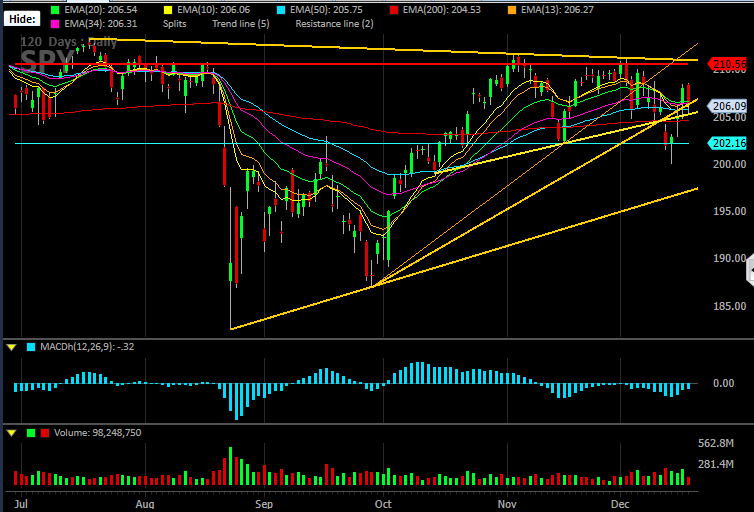The image size is (754, 512).
Task: Click the red 210.56 price marker
Action: click(x=727, y=63)
